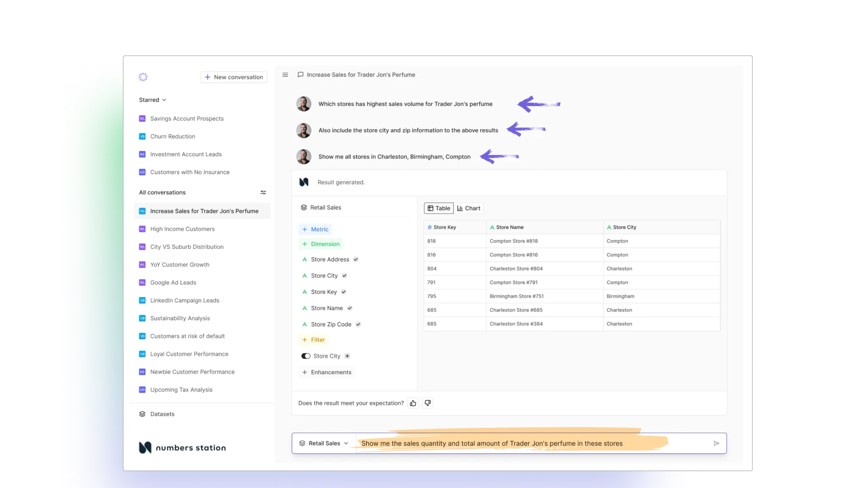868x488 pixels.
Task: Click the Store City column type icon
Action: [609, 227]
